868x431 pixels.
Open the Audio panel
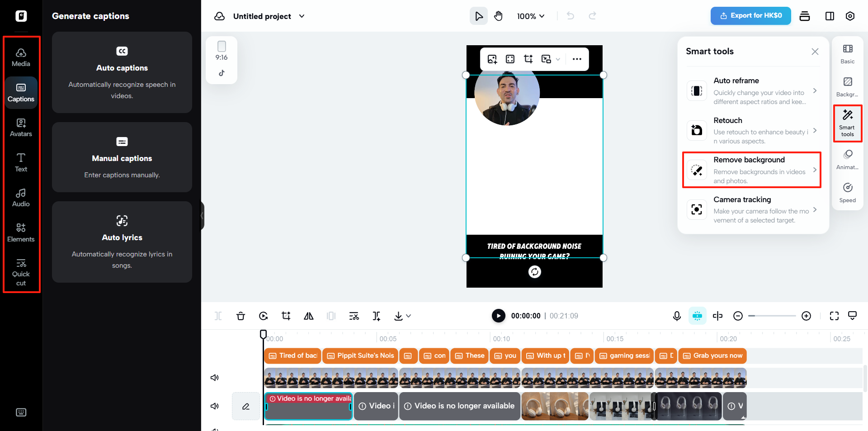(21, 198)
